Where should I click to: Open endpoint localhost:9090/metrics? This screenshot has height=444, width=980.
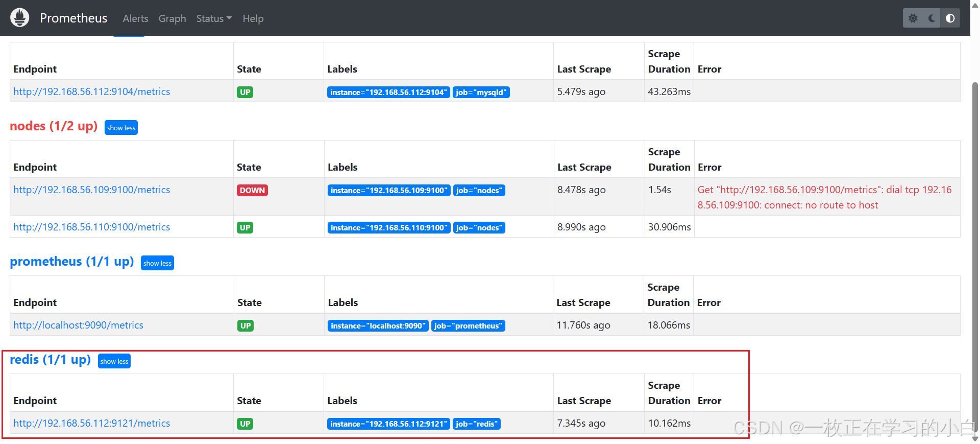pos(78,325)
